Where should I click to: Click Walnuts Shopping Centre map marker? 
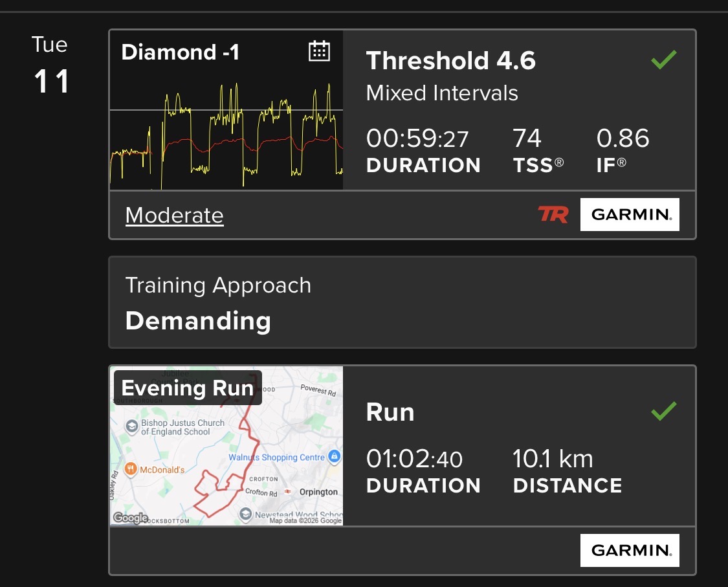[x=335, y=456]
